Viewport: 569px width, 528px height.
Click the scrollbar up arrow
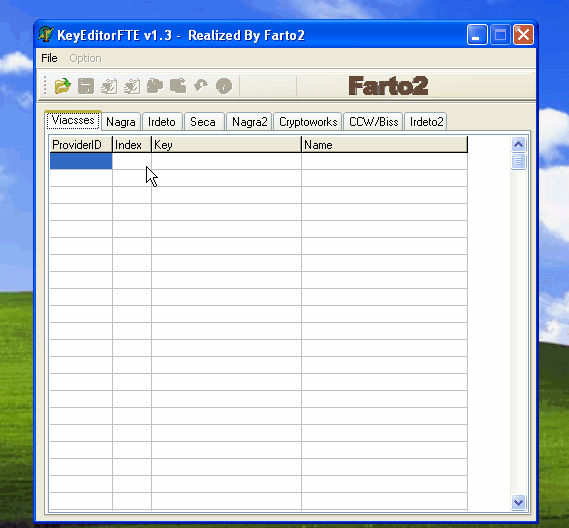click(x=518, y=144)
